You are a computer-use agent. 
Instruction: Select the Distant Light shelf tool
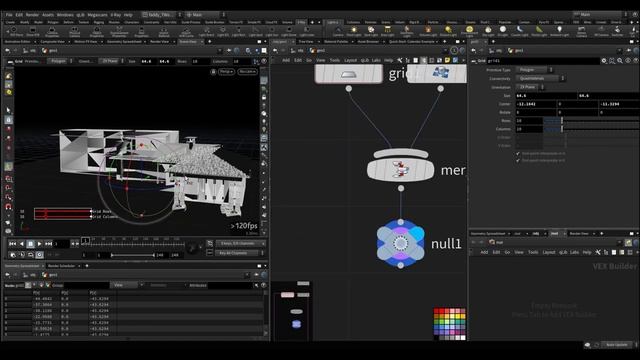coord(448,31)
